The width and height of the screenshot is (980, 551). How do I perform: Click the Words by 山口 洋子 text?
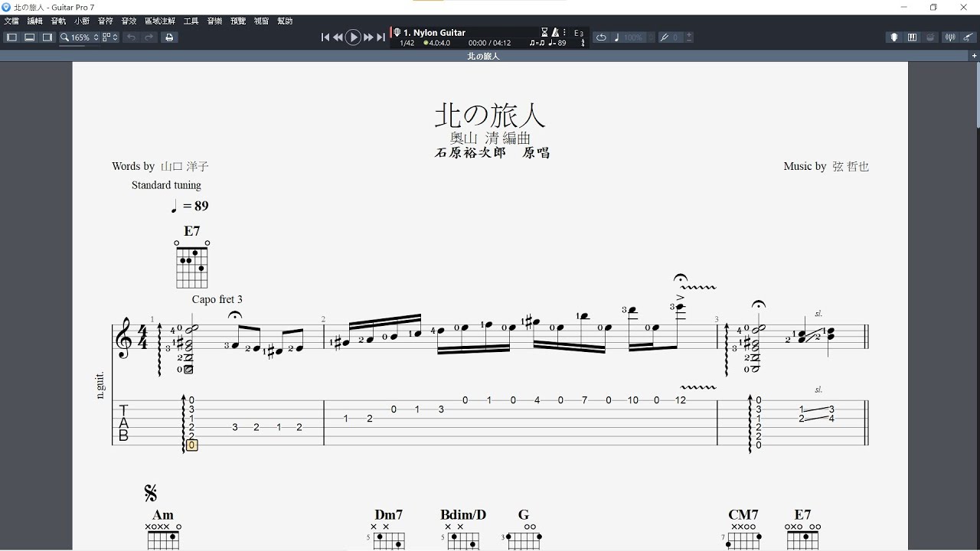tap(160, 166)
